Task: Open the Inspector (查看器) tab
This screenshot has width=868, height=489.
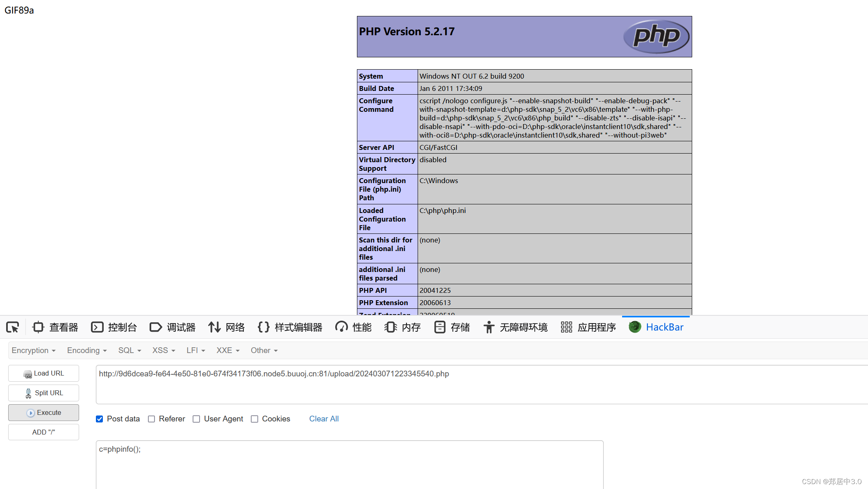Action: point(55,327)
